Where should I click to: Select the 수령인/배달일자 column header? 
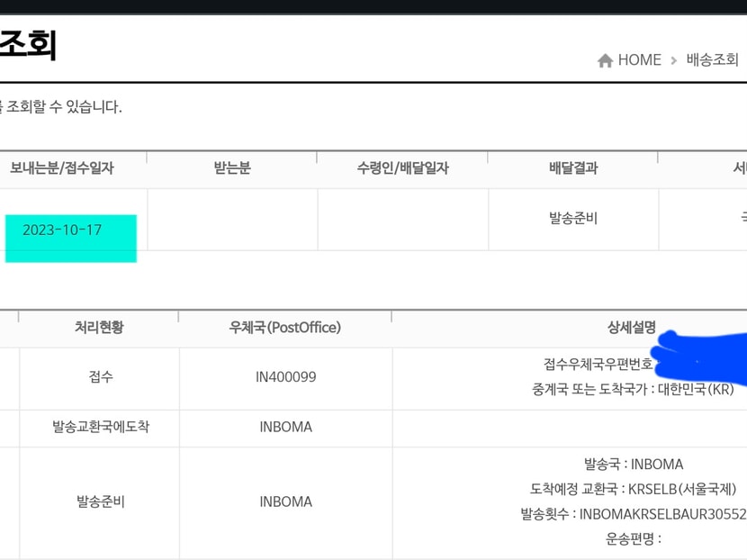(x=402, y=168)
